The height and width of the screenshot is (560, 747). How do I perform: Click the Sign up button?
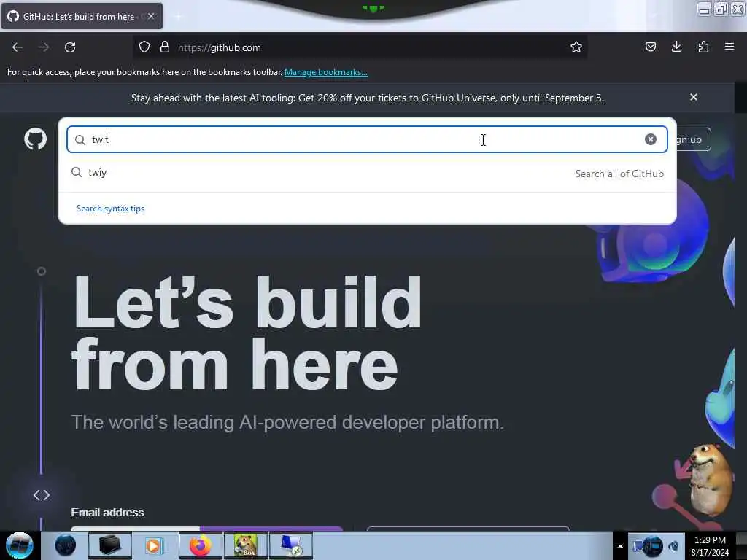coord(693,139)
